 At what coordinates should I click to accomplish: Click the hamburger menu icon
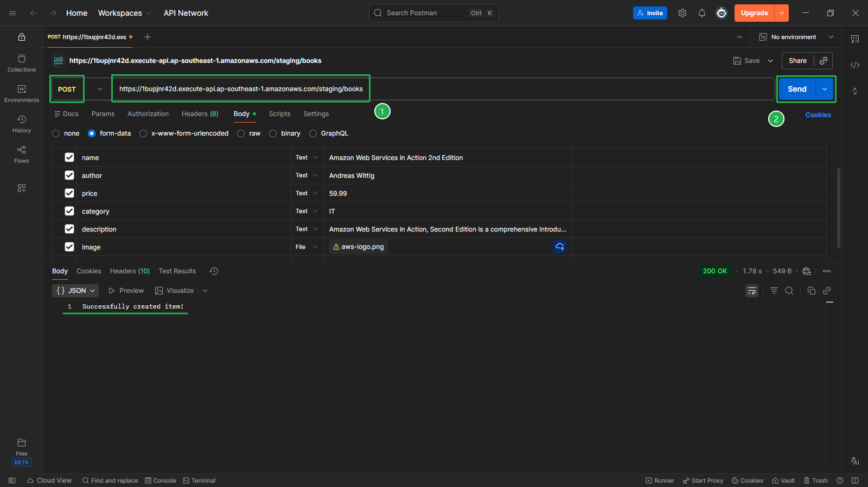click(x=12, y=13)
